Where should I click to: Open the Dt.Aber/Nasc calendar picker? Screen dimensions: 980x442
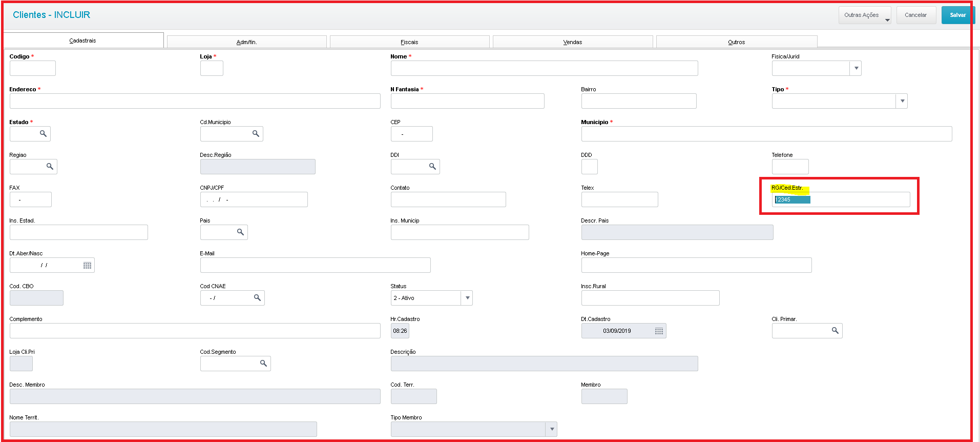pos(87,265)
